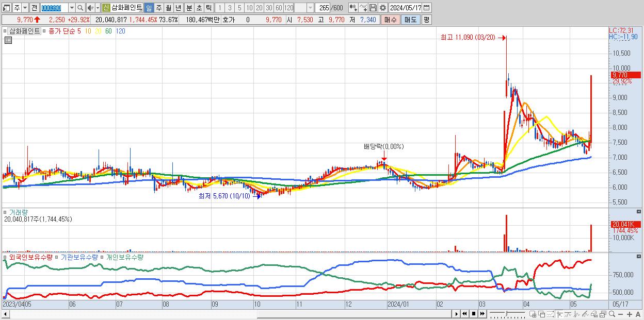Open chart settings gear icon
This screenshot has height=320, width=644.
[382, 8]
